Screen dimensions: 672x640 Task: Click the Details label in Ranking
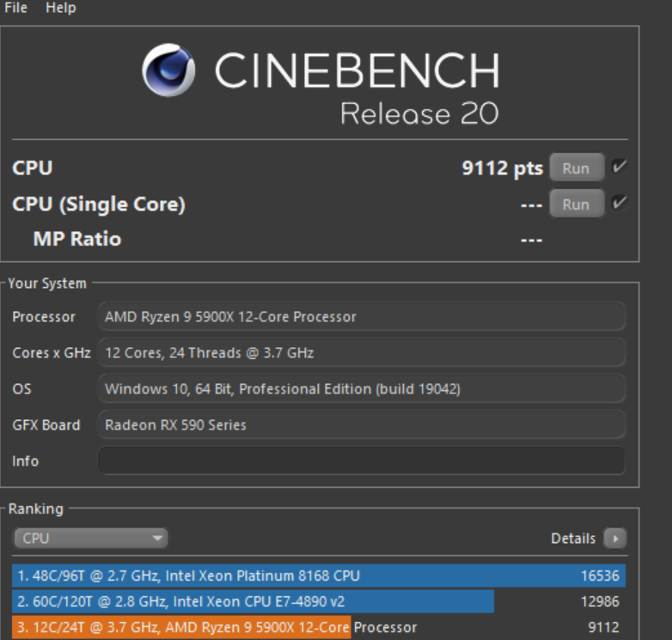573,539
